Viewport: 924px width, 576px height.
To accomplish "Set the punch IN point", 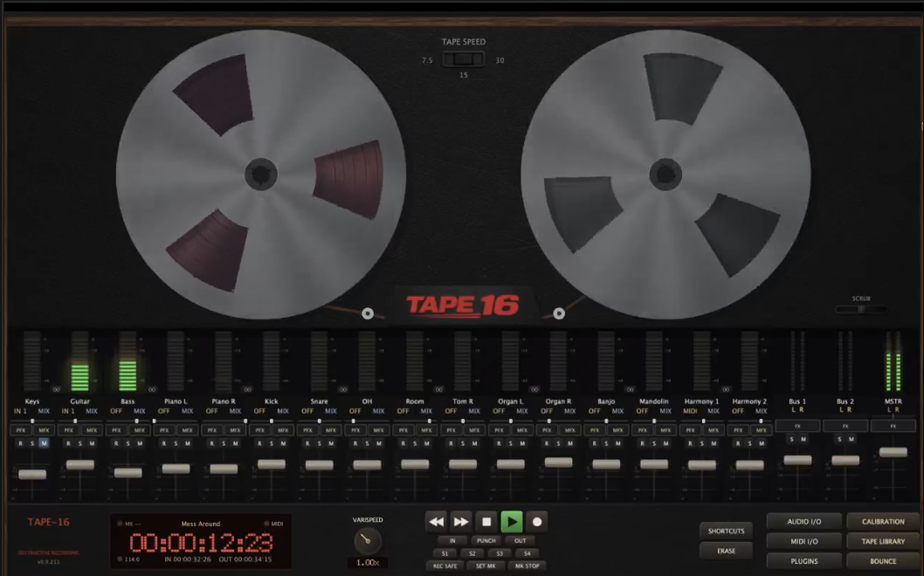I will [x=452, y=541].
